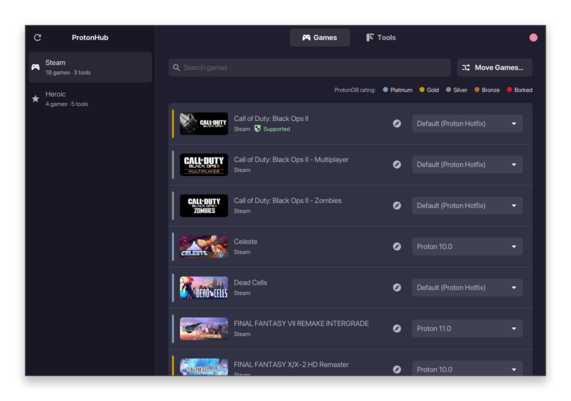
Task: Click the Platinum rating color dot
Action: coord(385,90)
